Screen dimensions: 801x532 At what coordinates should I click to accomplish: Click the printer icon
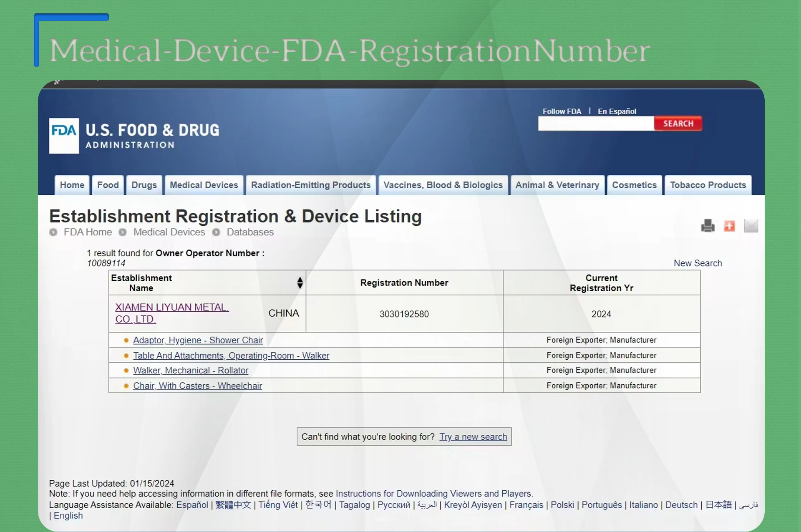tap(708, 226)
